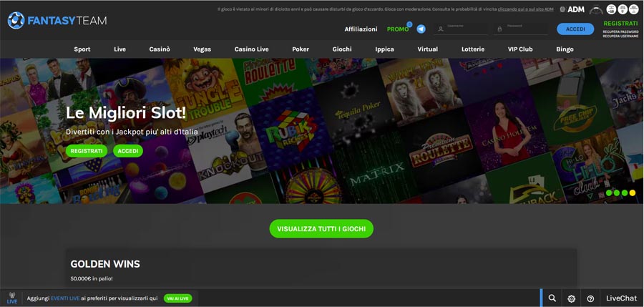Click the PROMO notification badge
Viewport: 644px width, 307px height.
[x=409, y=24]
